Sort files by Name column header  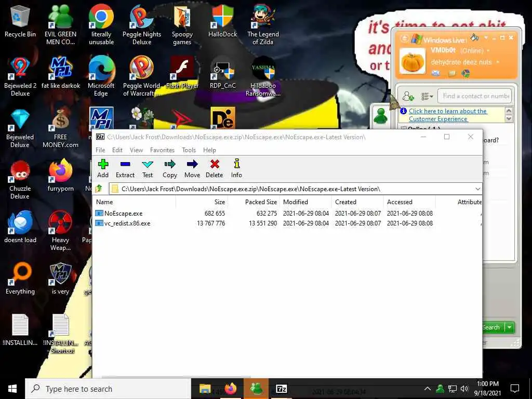[135, 202]
